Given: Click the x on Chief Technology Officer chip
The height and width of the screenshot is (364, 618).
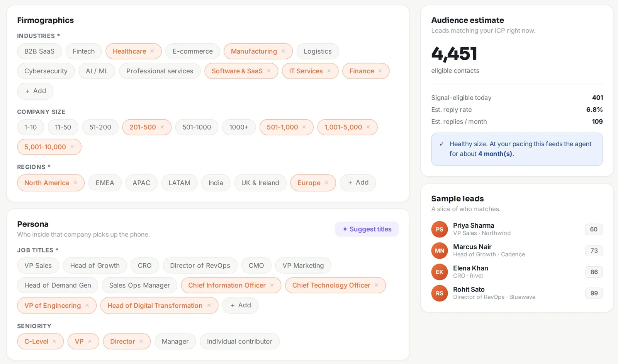Looking at the screenshot, I should click(x=377, y=285).
